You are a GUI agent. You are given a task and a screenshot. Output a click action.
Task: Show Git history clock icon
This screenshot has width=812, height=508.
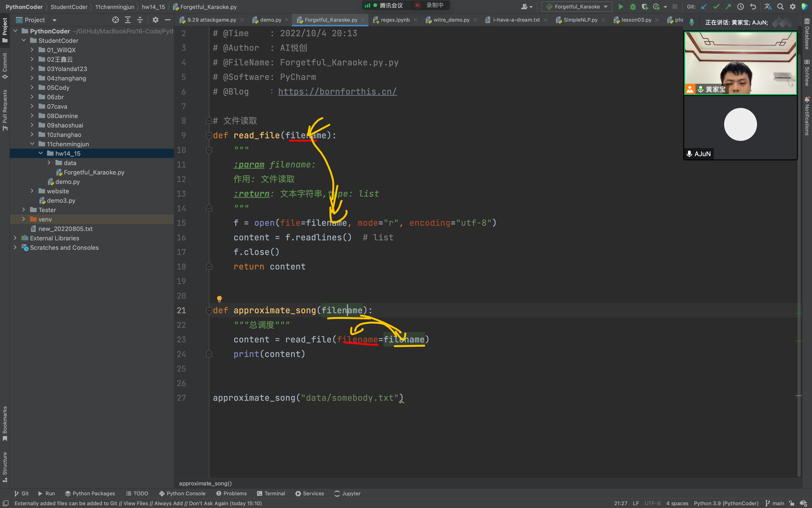(741, 6)
